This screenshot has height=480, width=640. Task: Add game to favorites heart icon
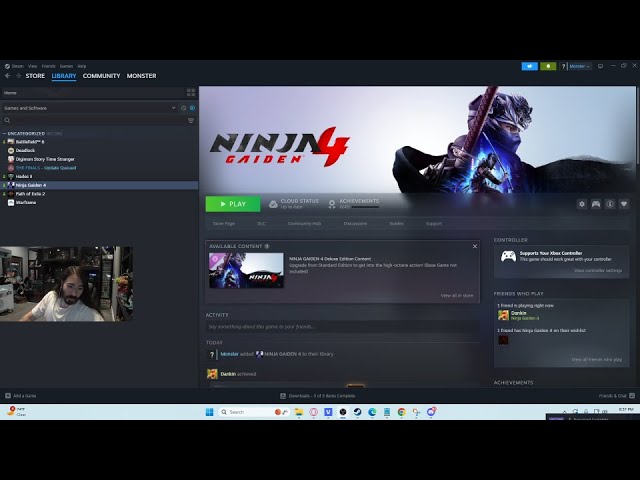click(624, 204)
